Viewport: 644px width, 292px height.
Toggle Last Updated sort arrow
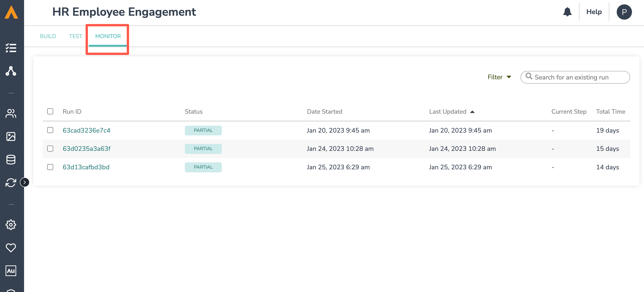point(472,112)
